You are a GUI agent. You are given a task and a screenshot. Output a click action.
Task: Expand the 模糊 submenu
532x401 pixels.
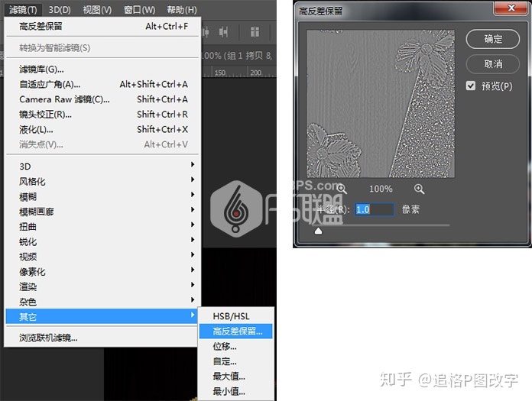[x=102, y=196]
